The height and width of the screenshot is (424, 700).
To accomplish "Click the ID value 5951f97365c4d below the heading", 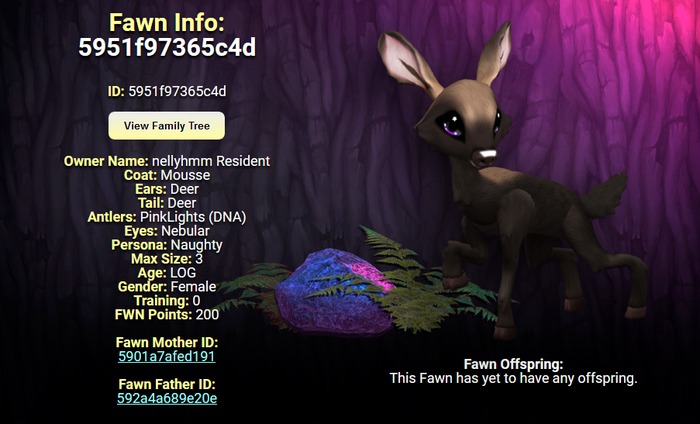I will point(177,91).
